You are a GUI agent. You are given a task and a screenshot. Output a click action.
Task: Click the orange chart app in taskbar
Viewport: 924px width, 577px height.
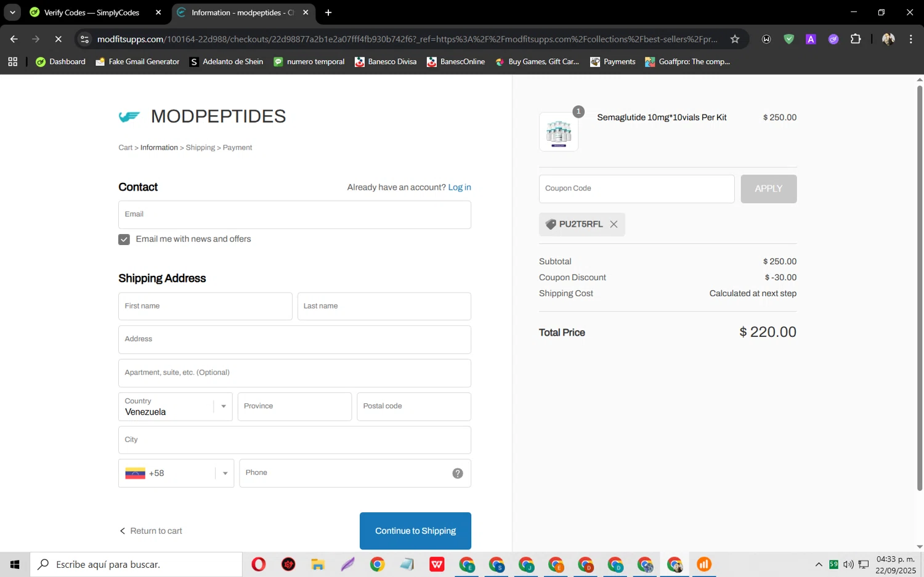point(704,564)
